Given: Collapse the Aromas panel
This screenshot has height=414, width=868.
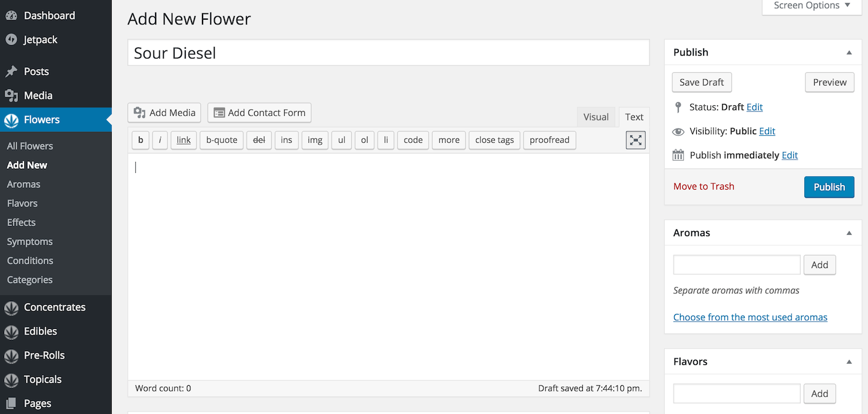Looking at the screenshot, I should click(x=849, y=233).
